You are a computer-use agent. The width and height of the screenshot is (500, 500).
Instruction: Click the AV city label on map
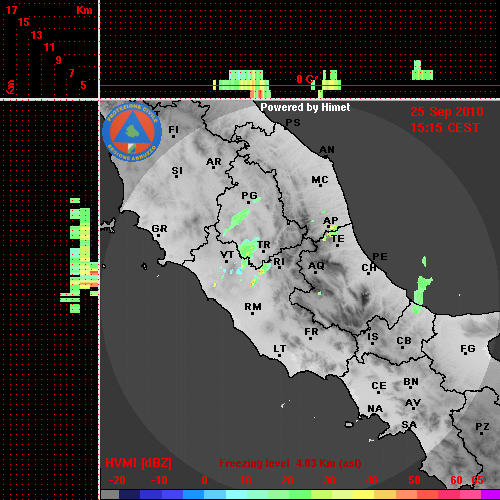click(x=413, y=403)
